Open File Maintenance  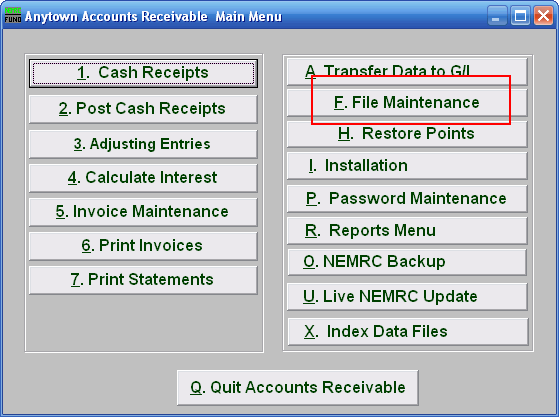(x=407, y=103)
